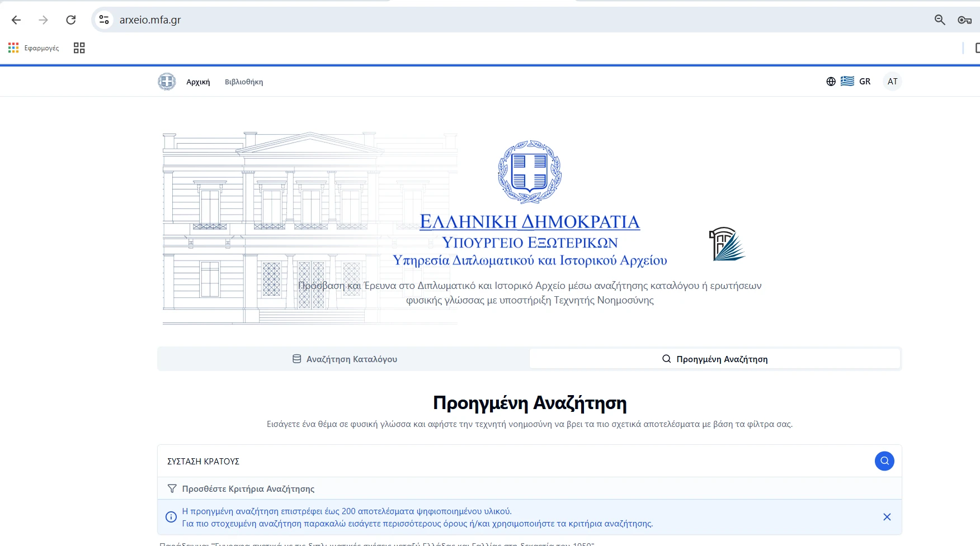Open the GR language selector

[x=865, y=82]
